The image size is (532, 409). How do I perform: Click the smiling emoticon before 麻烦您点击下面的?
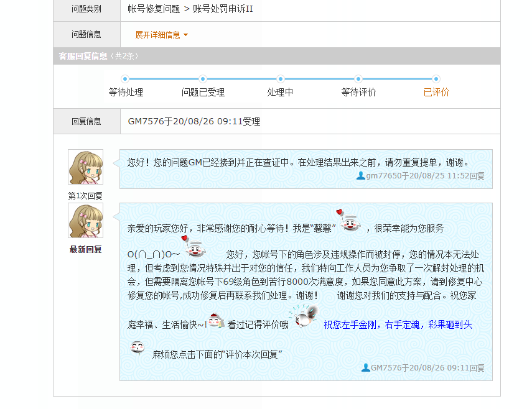(138, 347)
